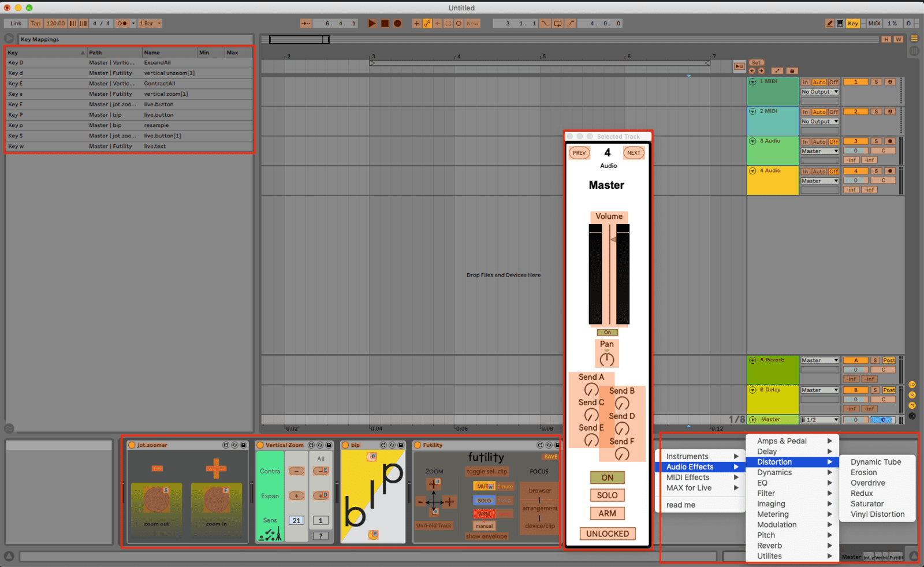Click the jot.zoomer zoom in pad

coord(216,500)
